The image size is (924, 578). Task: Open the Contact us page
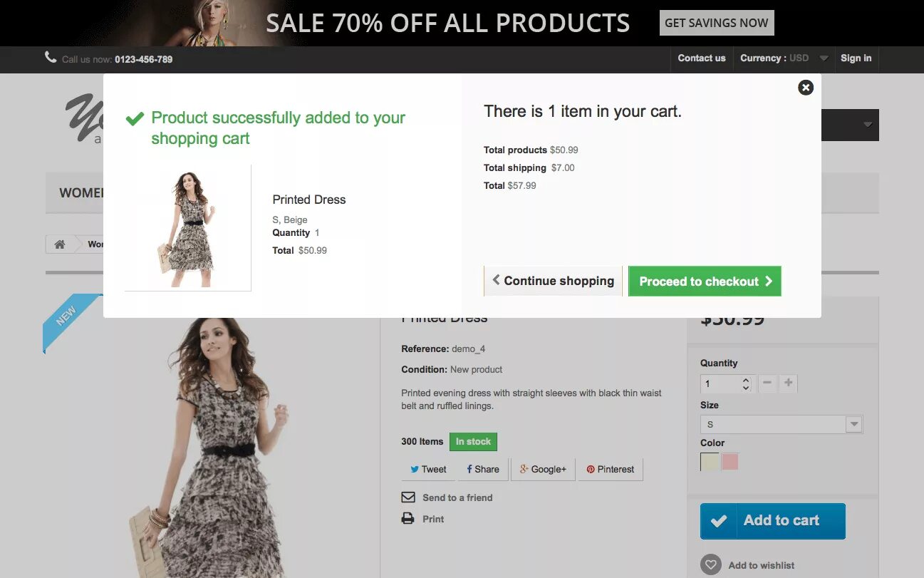click(x=702, y=58)
